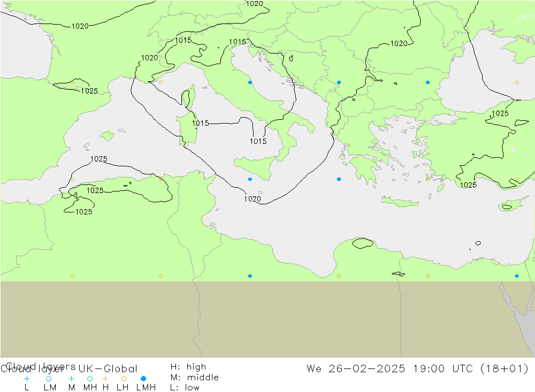Click the 'MH' legend label text
Screen dimensions: 535x392
coord(90,388)
